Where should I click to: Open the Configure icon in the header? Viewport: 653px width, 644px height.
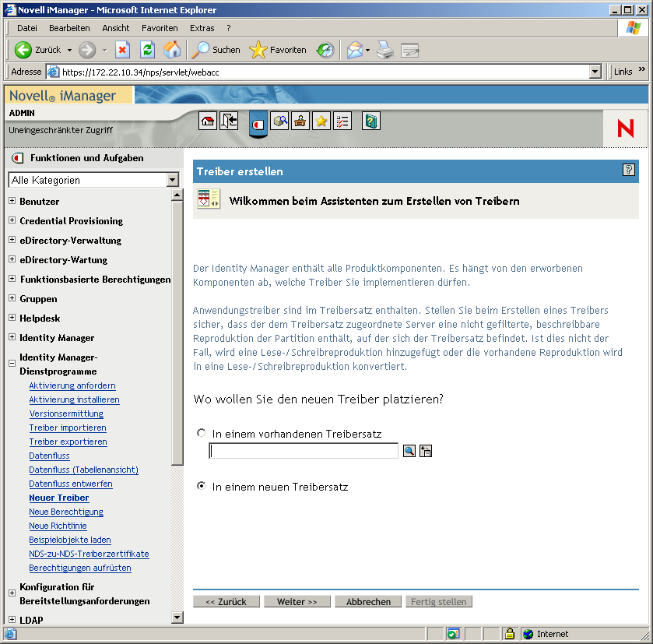(x=300, y=121)
